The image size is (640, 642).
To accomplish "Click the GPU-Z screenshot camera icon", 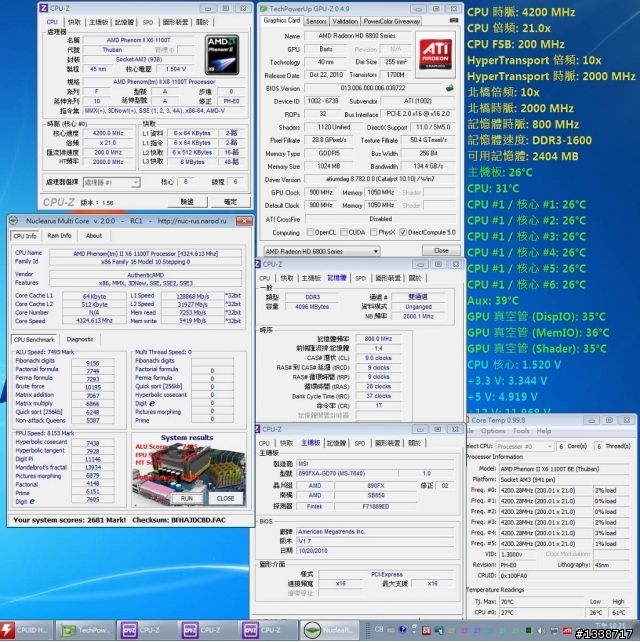I will tap(454, 20).
